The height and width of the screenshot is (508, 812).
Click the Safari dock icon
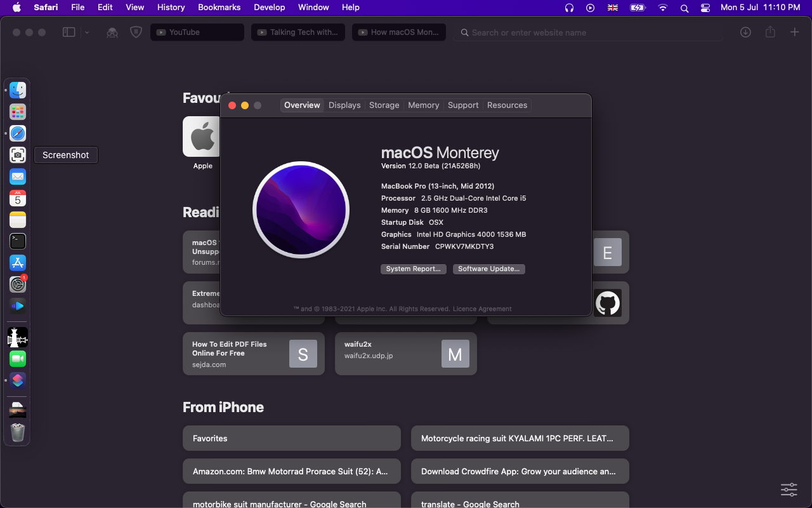point(18,133)
